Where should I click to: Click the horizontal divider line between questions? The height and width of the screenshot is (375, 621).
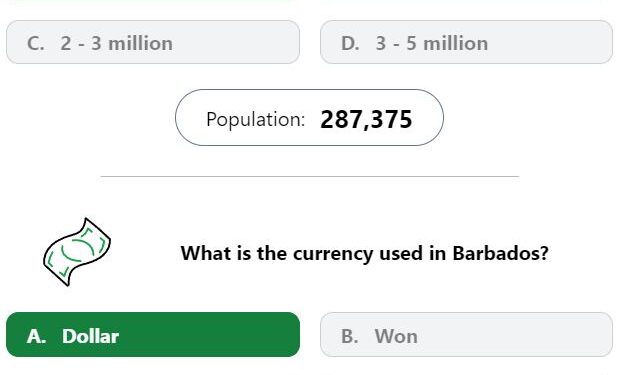coord(310,176)
